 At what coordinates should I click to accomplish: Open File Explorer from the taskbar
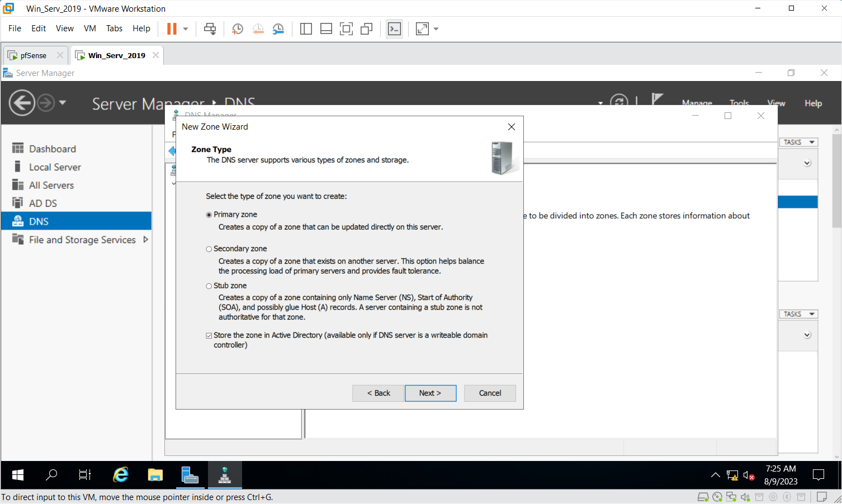[x=155, y=475]
